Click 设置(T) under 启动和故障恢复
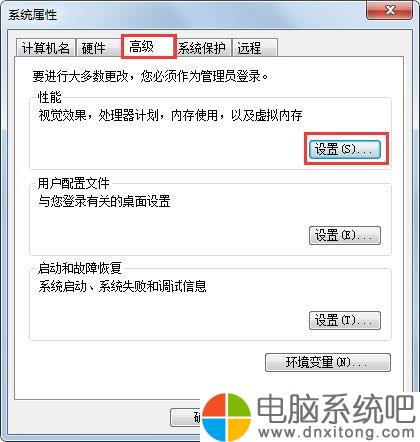The image size is (420, 442). 345,321
